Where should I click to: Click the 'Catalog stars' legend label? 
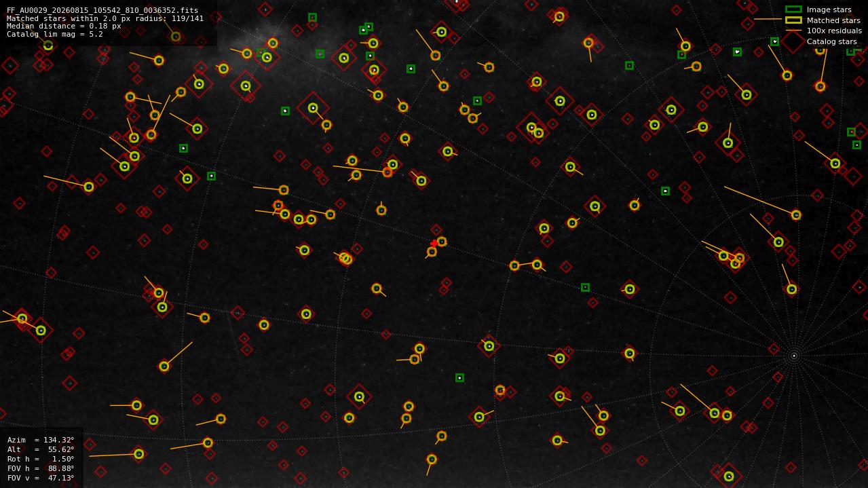tap(831, 41)
